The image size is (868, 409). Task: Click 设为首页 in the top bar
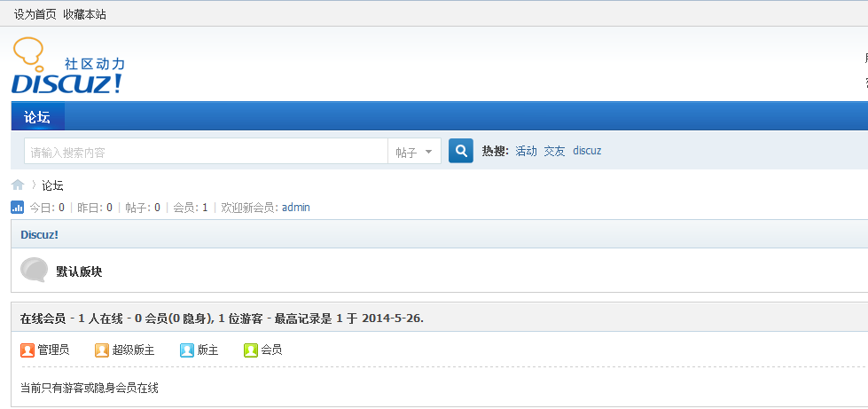35,14
